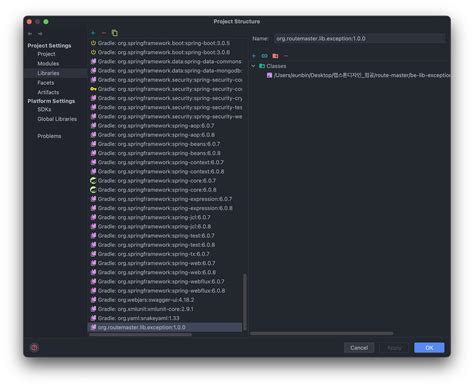Click the Cancel button
This screenshot has width=474, height=388.
359,348
